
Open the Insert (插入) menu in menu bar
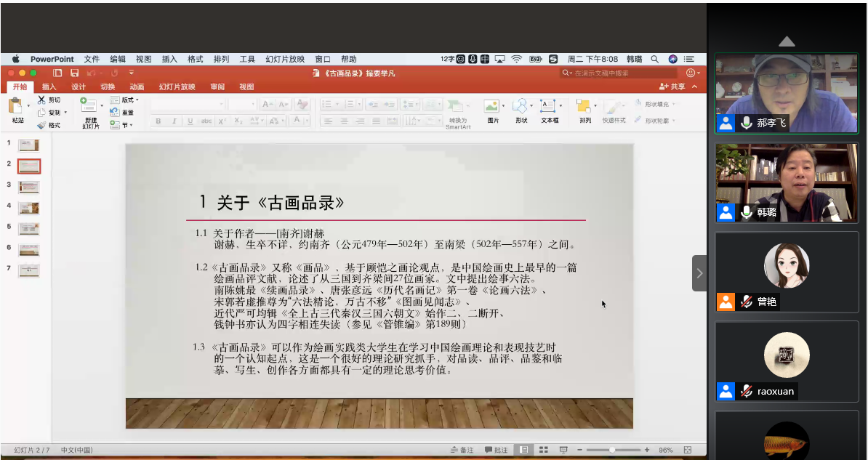click(169, 59)
